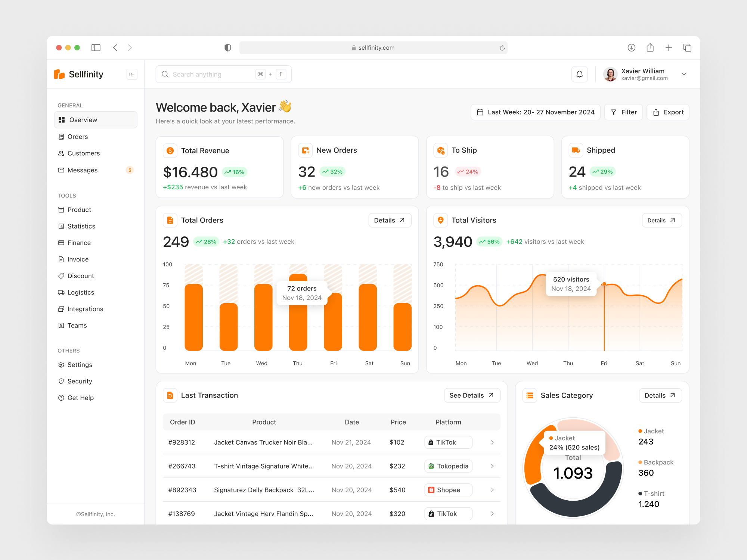
Task: Click the notification bell icon
Action: [579, 74]
